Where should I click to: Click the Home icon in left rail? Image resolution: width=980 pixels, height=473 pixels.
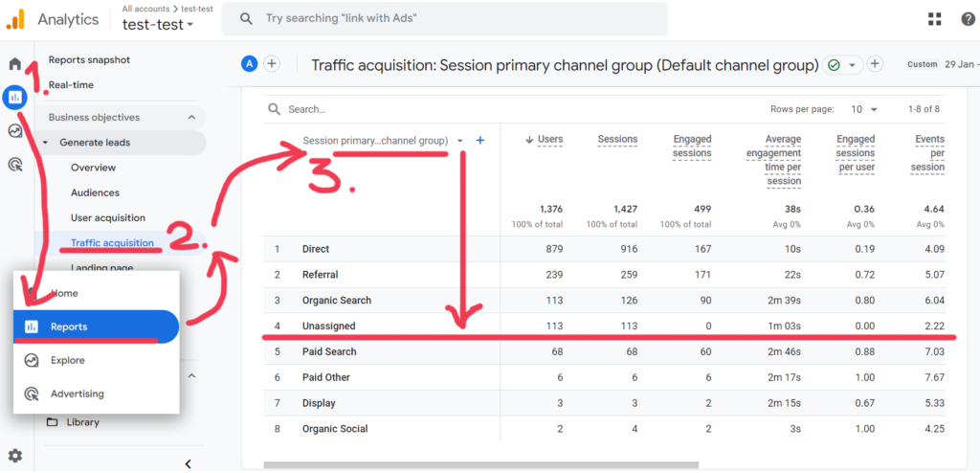click(x=15, y=64)
